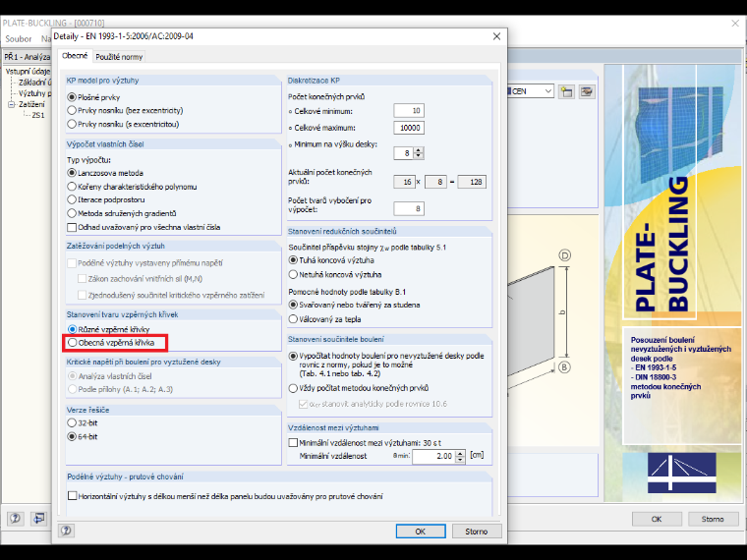Viewport: 747px width, 560px height.
Task: Select Výztuhy item in the tree
Action: [x=34, y=93]
